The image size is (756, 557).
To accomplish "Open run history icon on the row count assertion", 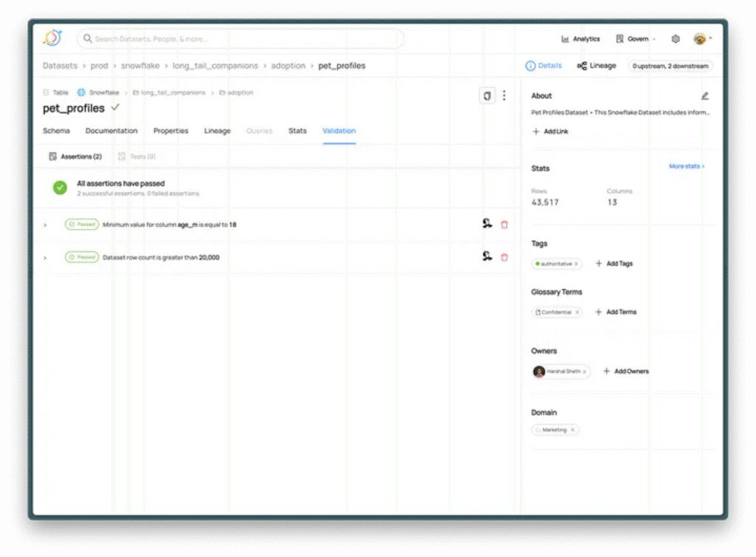I will [487, 256].
